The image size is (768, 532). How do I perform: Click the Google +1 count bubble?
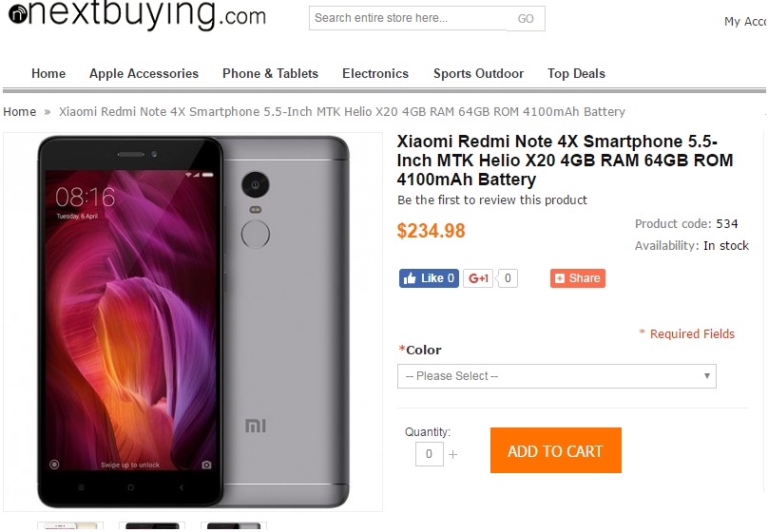pyautogui.click(x=508, y=278)
